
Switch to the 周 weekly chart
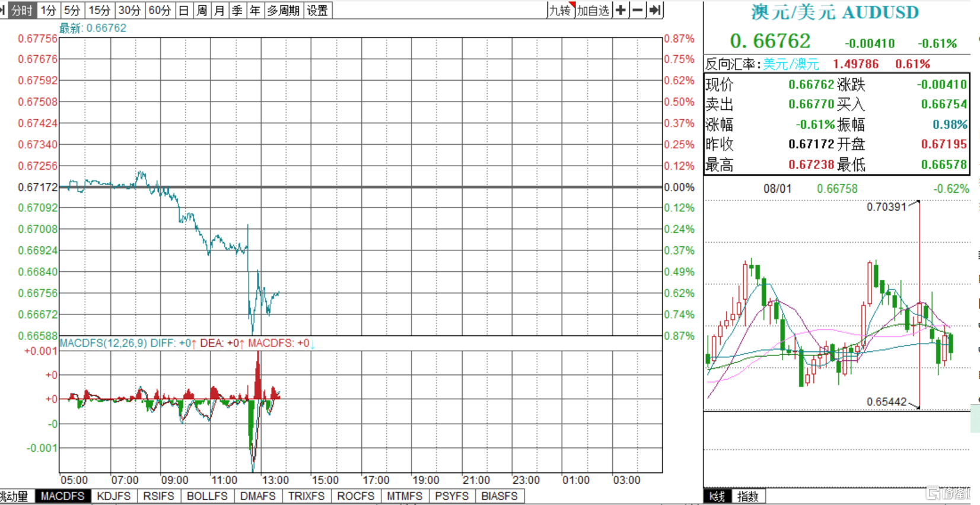tap(202, 10)
